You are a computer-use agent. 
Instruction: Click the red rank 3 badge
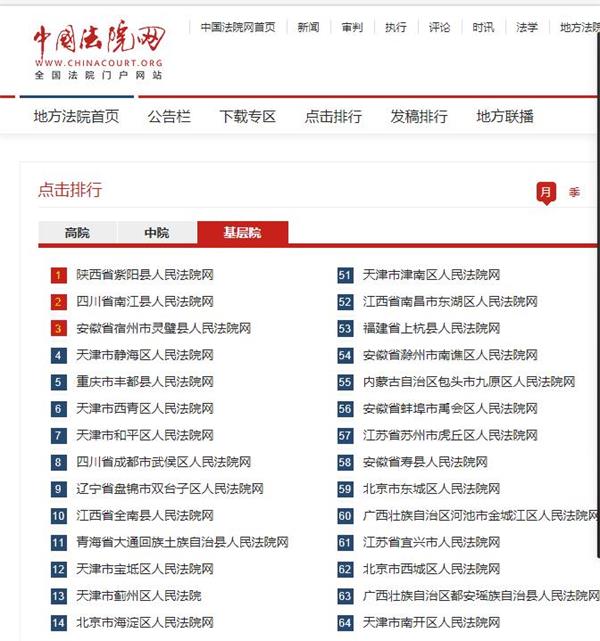(x=58, y=329)
